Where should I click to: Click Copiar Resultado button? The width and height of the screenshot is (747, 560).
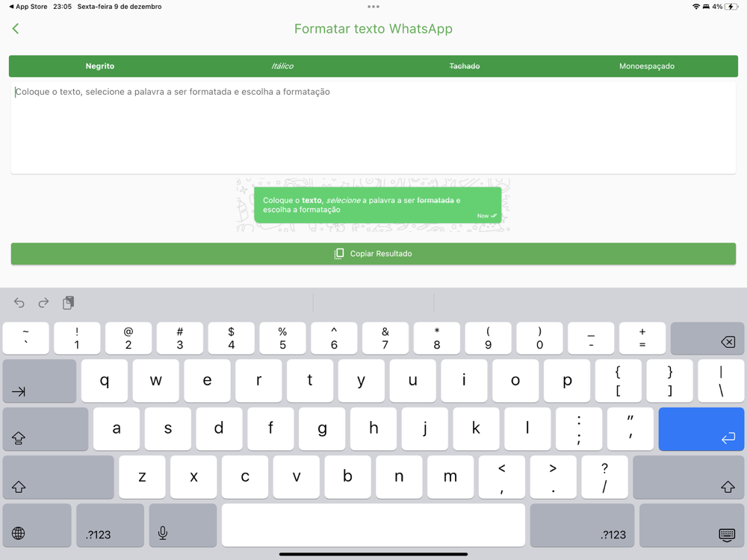373,254
